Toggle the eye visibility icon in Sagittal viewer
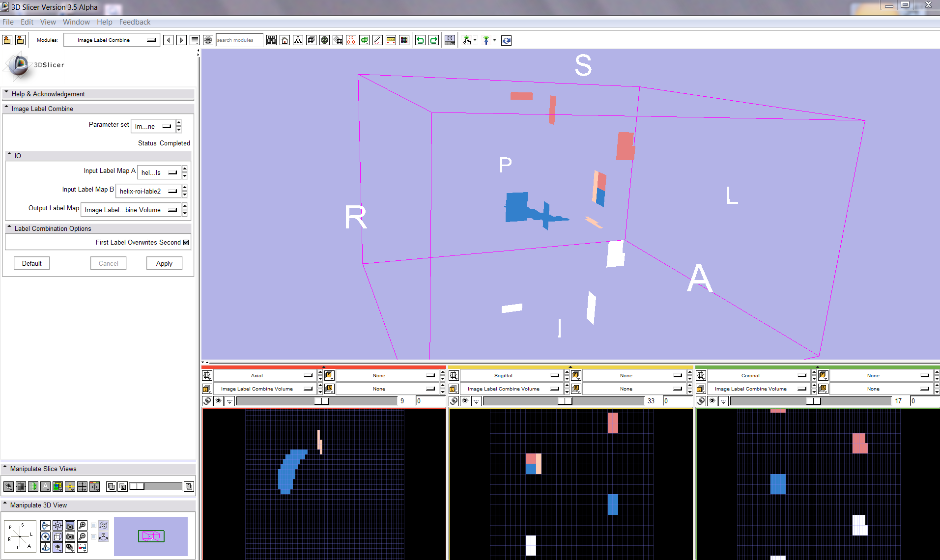940x560 pixels. pyautogui.click(x=465, y=401)
